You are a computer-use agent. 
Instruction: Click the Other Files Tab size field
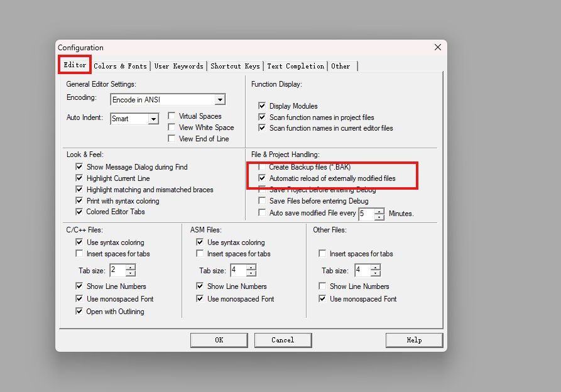(x=362, y=271)
